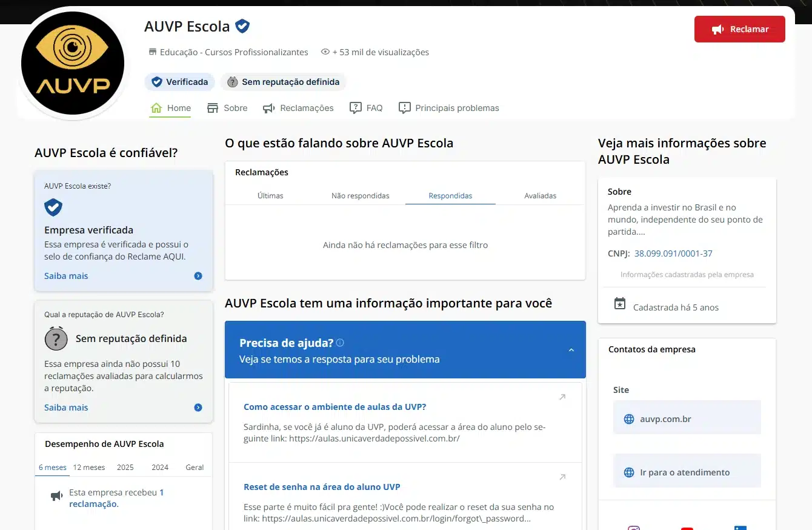The height and width of the screenshot is (530, 812).
Task: Open the Principais problemas tab
Action: [x=449, y=108]
